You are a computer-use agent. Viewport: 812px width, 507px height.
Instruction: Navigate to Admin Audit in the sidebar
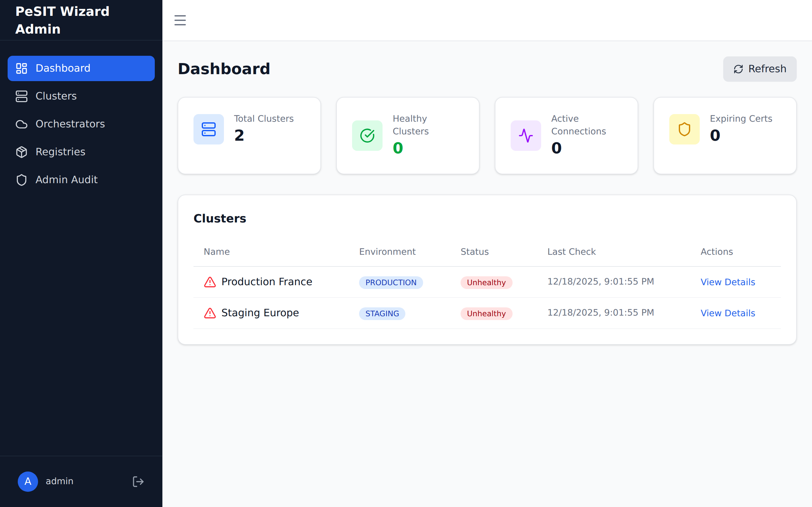[66, 180]
